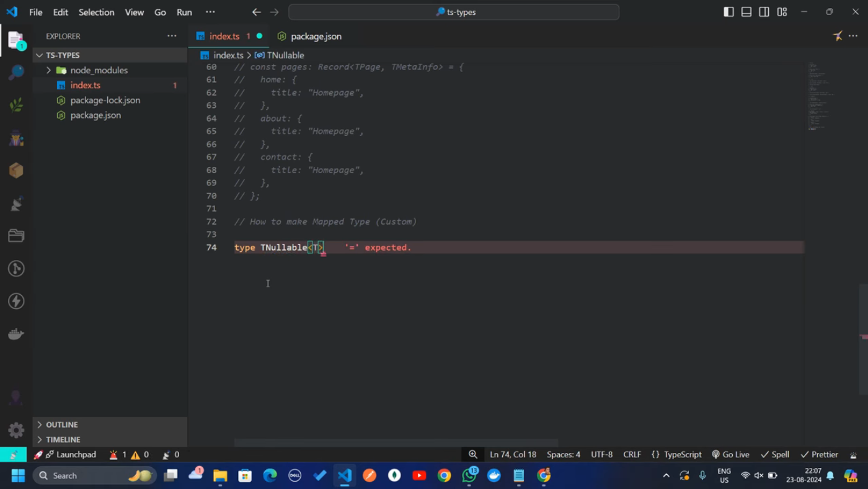Change end of line sequence CRLF

pos(632,454)
